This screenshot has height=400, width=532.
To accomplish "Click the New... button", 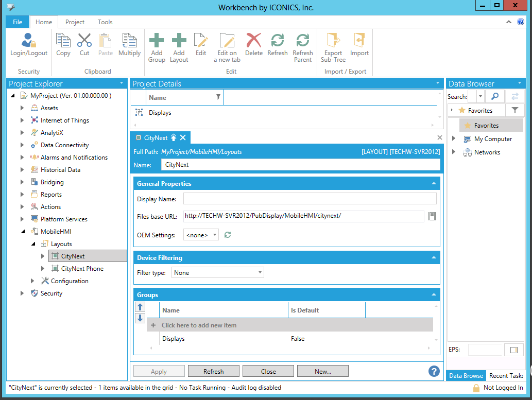I will 323,371.
